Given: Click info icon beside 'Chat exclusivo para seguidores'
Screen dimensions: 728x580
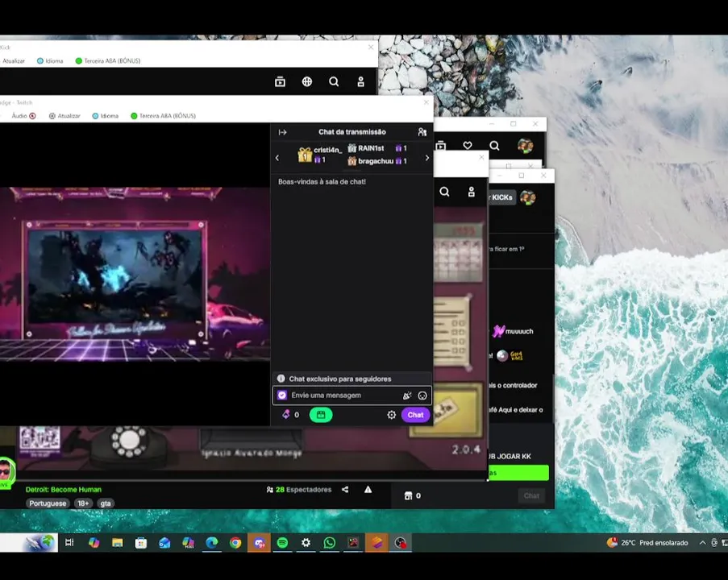Looking at the screenshot, I should click(x=281, y=379).
